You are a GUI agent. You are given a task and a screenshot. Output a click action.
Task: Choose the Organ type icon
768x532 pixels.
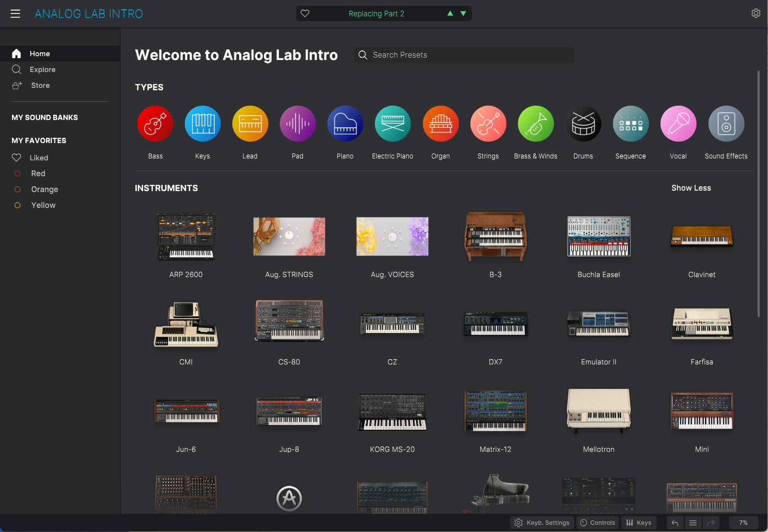point(441,124)
